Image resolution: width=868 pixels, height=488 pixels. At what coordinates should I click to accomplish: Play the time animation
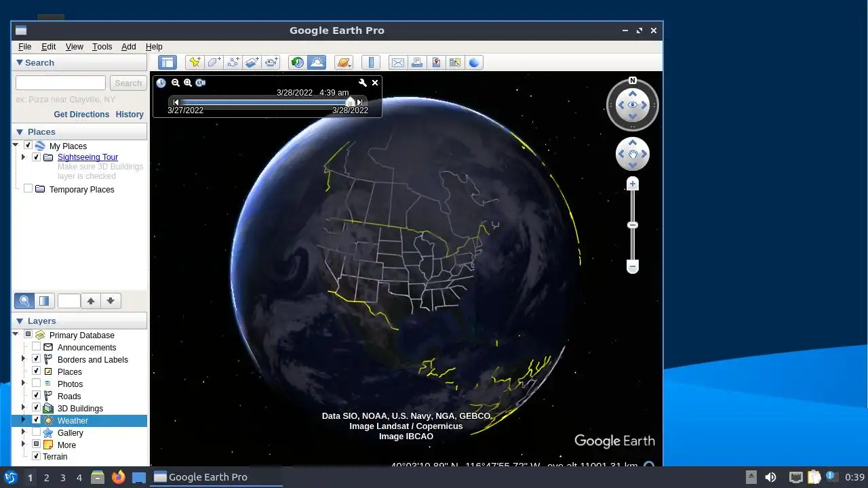pyautogui.click(x=201, y=83)
